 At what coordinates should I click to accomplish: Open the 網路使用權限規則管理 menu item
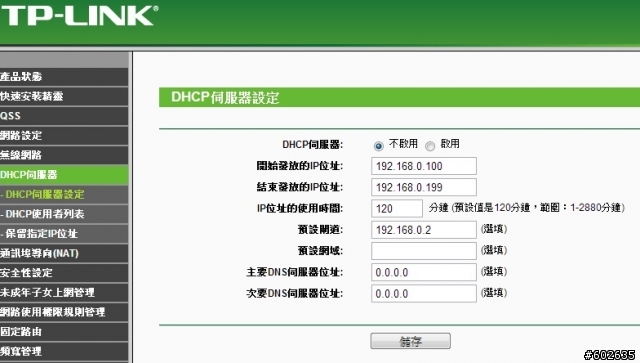coord(64,312)
